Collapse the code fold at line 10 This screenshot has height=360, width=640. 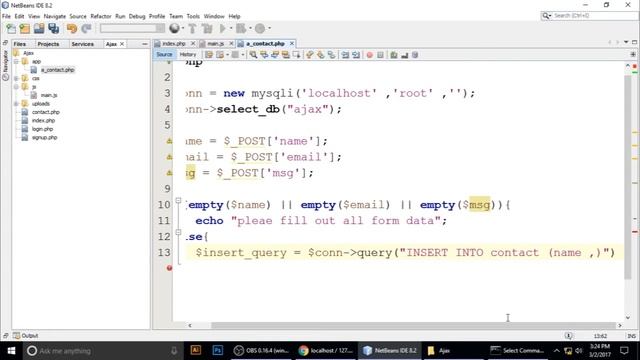(178, 200)
